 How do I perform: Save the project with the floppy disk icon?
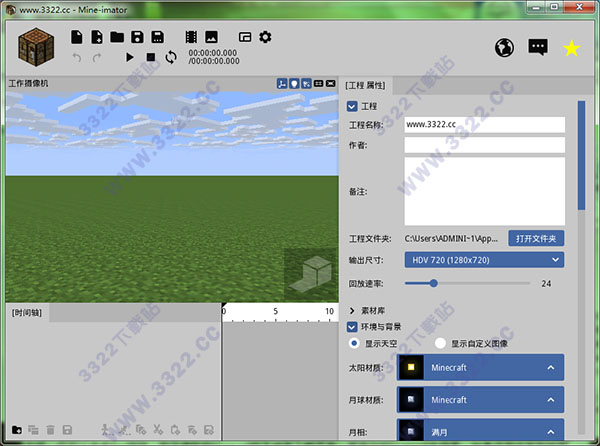pos(137,37)
